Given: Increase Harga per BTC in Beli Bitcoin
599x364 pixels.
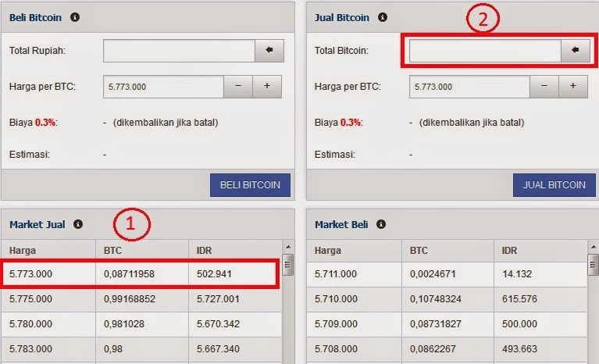Looking at the screenshot, I should (267, 87).
